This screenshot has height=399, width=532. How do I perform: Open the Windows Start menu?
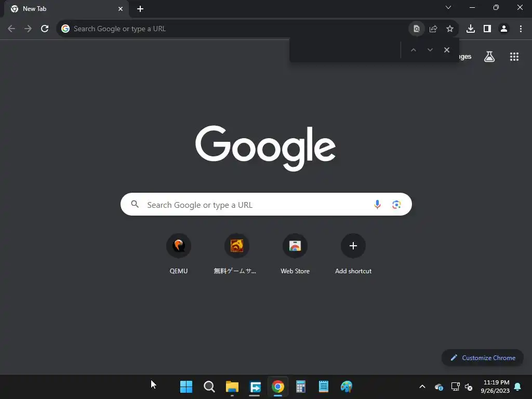[186, 387]
